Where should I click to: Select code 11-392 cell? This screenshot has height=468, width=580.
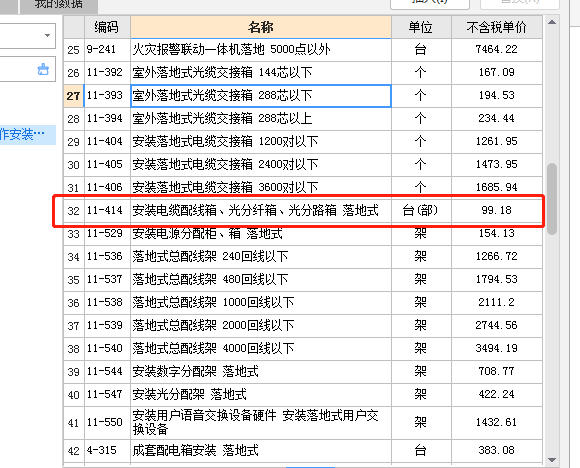(107, 73)
